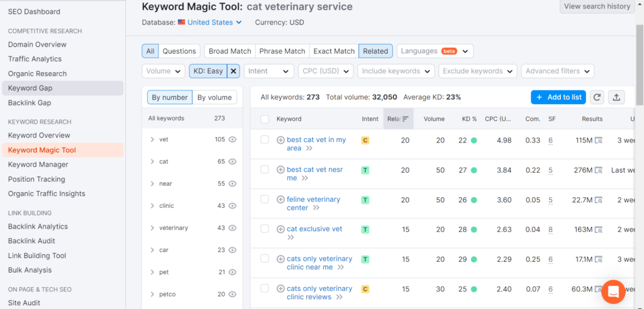Open SERP results icon for 115M row
Viewport: 644px width, 309px height.
[599, 141]
